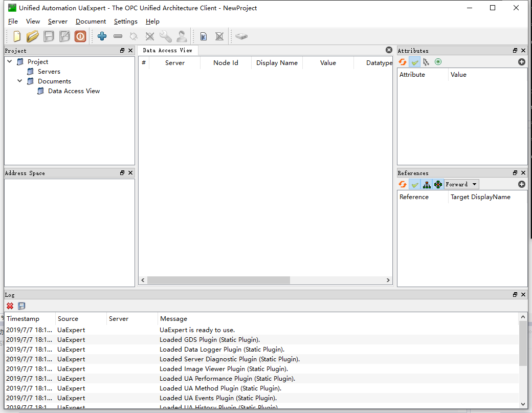The image size is (532, 413).
Task: Clear the log with the red X icon
Action: click(10, 306)
